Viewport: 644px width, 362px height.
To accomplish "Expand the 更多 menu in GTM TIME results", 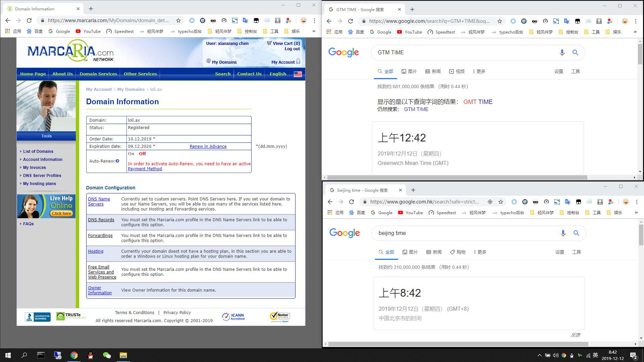I will tap(479, 71).
